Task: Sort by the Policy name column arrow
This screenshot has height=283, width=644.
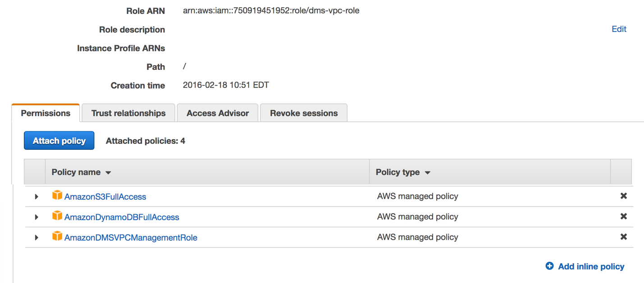Action: 108,173
